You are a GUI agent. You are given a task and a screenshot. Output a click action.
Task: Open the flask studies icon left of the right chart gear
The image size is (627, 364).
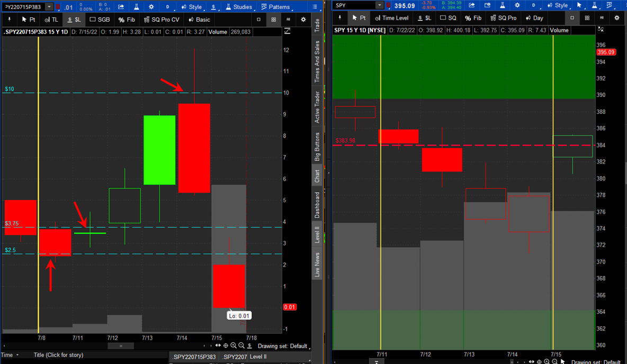(x=502, y=5)
